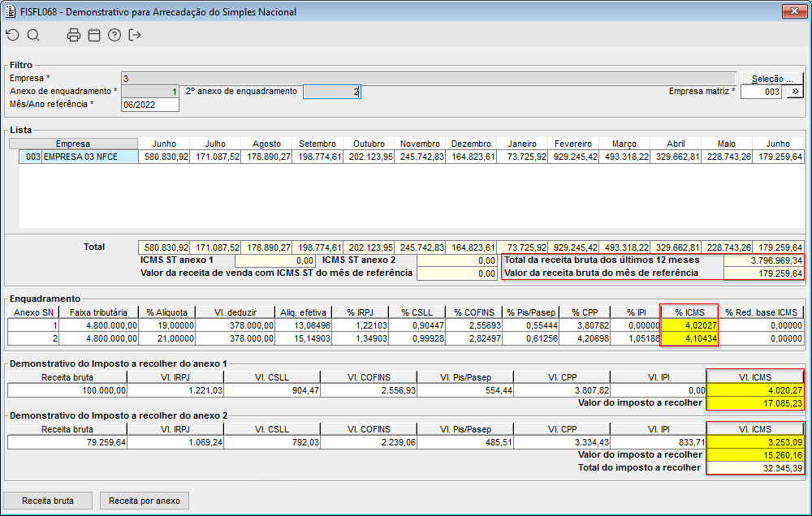Open the calendar icon in toolbar
The image size is (812, 516).
click(94, 35)
